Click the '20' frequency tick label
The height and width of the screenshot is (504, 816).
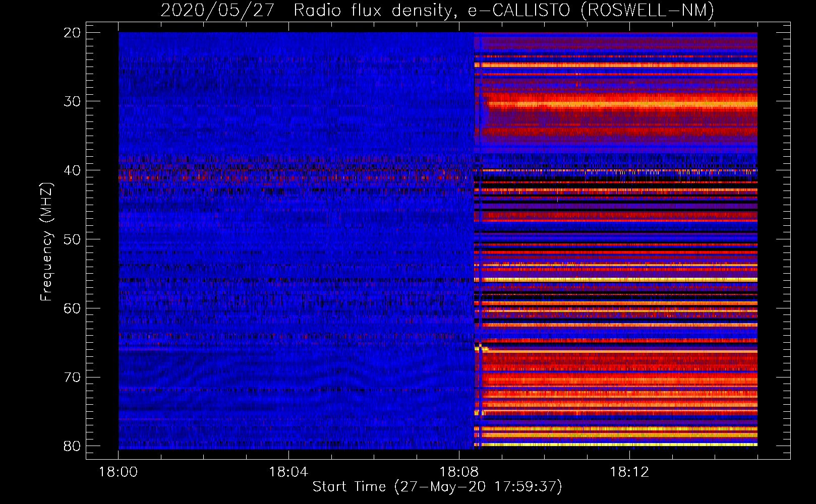tap(72, 33)
